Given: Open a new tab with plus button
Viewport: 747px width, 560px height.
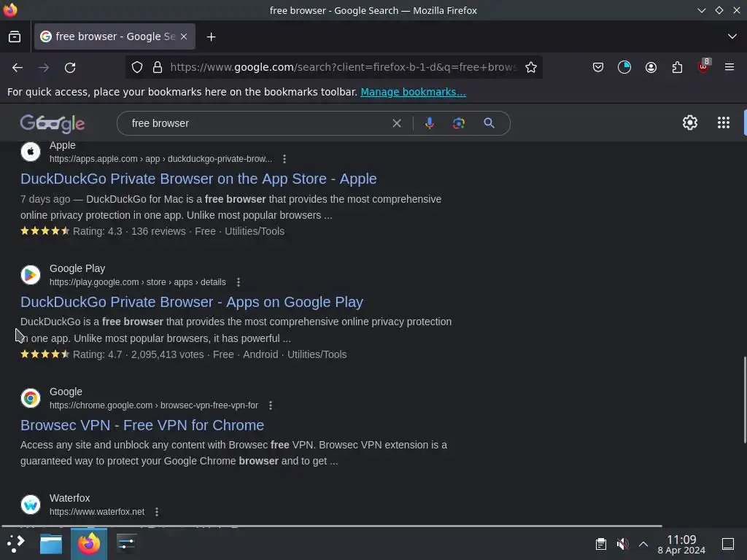Looking at the screenshot, I should [x=211, y=36].
